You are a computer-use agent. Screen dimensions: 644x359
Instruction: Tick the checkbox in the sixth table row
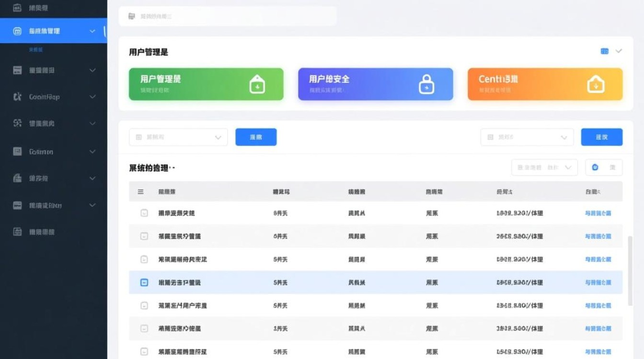tap(144, 328)
